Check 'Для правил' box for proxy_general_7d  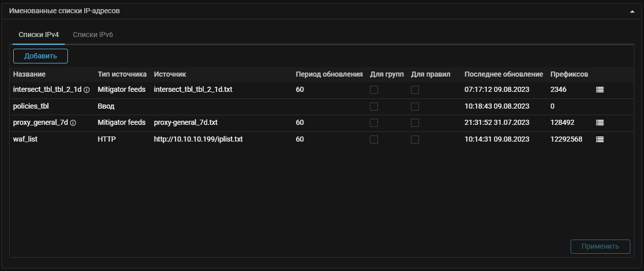pyautogui.click(x=415, y=123)
